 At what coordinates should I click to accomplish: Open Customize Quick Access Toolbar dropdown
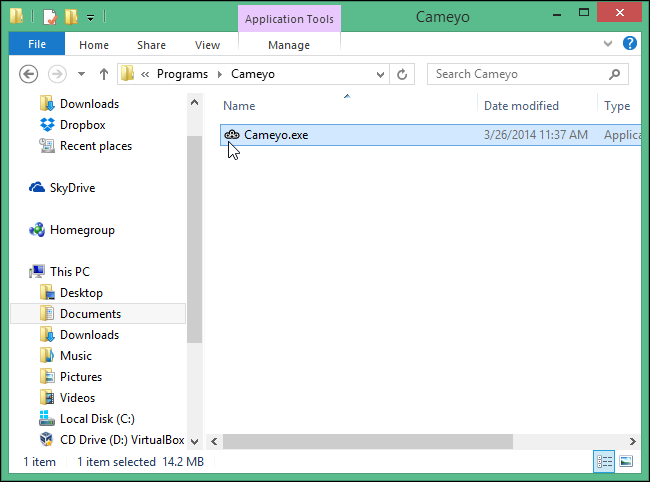[x=90, y=18]
